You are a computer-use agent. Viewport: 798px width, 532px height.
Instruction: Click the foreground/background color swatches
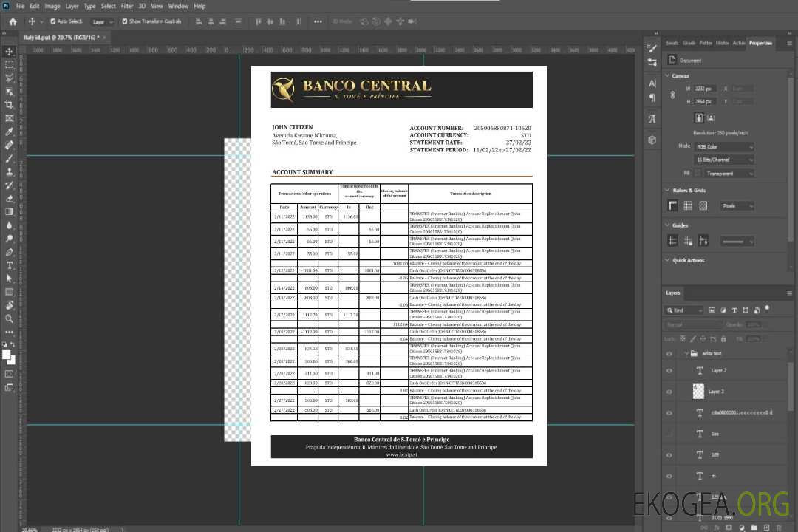click(9, 358)
